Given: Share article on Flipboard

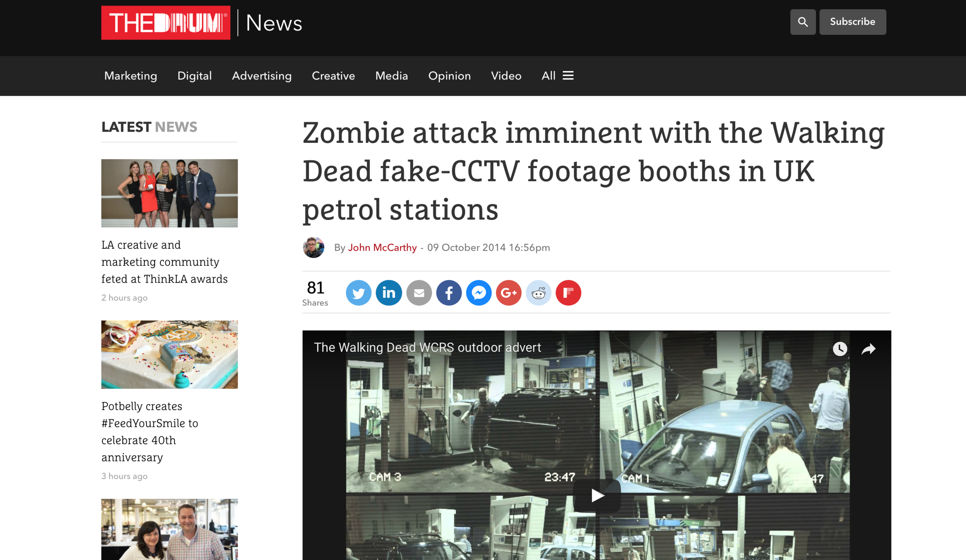Looking at the screenshot, I should click(x=568, y=293).
